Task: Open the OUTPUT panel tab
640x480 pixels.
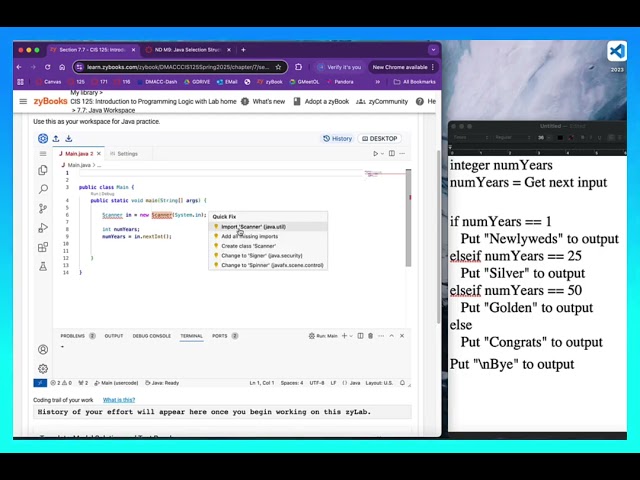Action: (114, 336)
